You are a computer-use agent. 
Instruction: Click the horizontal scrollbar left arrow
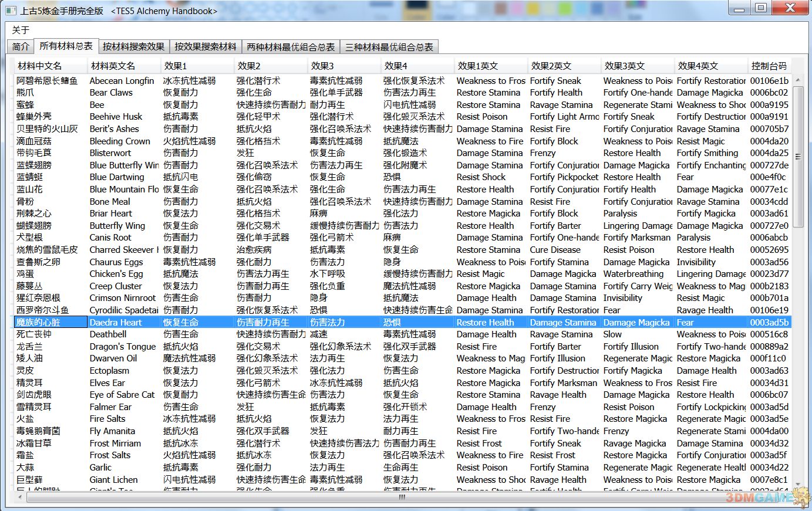pyautogui.click(x=21, y=497)
